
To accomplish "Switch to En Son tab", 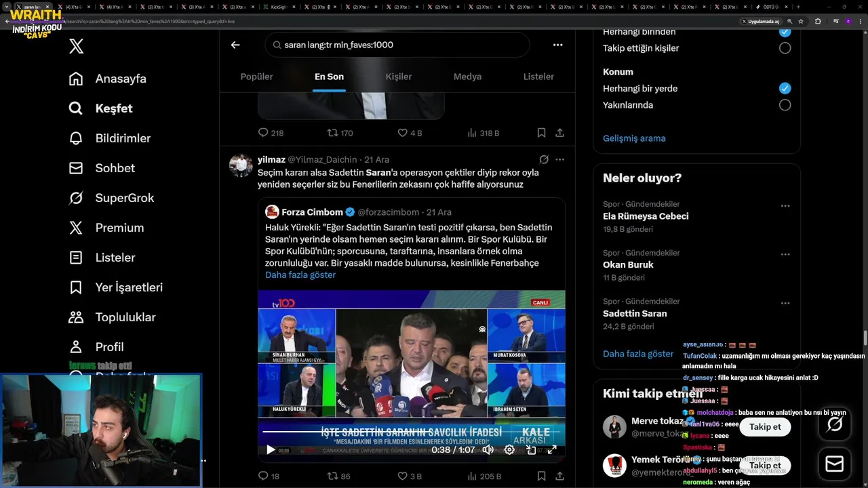I will tap(329, 77).
